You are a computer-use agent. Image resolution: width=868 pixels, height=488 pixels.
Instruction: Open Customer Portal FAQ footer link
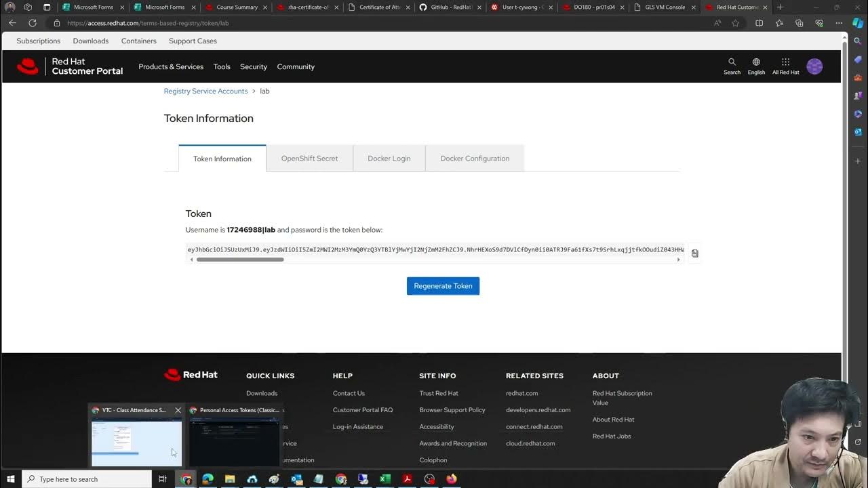click(x=363, y=410)
